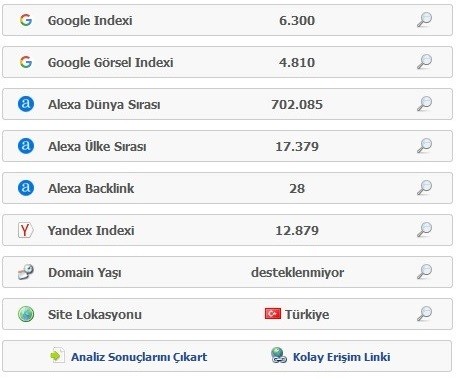Screen dimensions: 456x379
Task: Select the magnifier for Alexa Ülke Sırası
Action: (x=424, y=146)
